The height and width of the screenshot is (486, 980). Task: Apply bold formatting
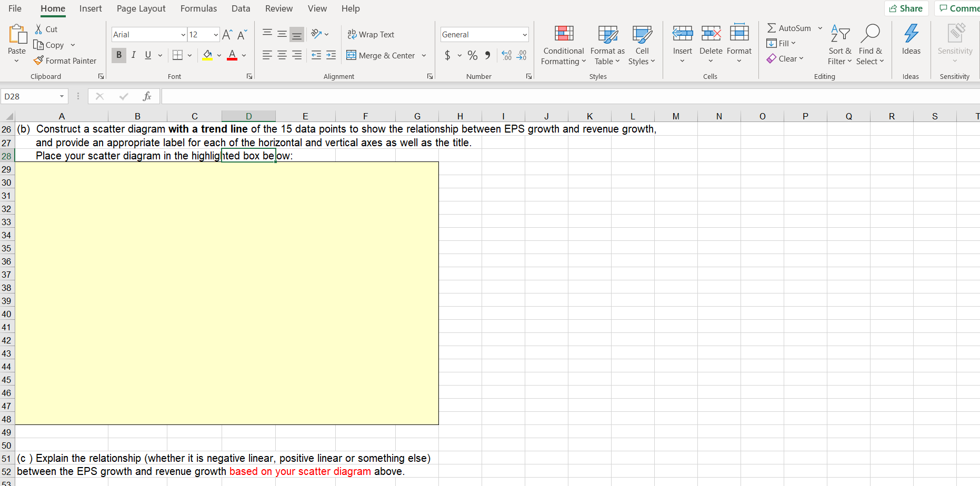pos(118,55)
